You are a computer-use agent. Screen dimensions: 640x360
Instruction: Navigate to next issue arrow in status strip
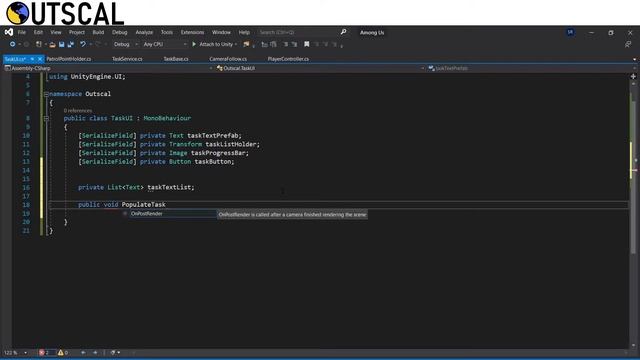(96, 352)
